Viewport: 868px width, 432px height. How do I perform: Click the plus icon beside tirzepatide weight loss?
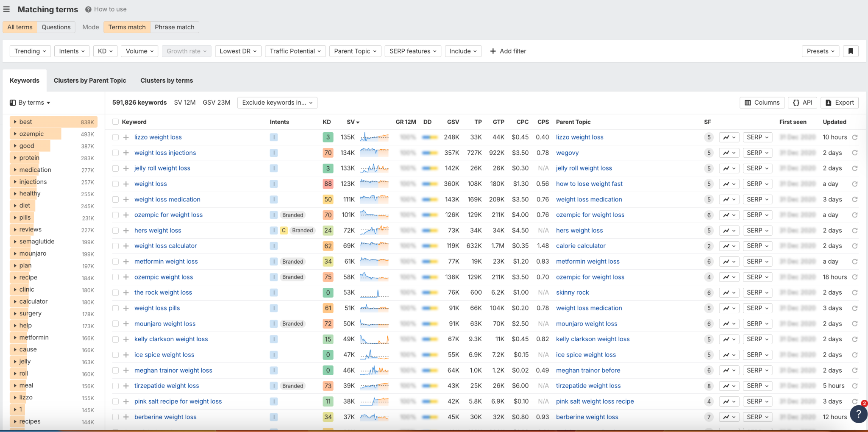click(x=125, y=386)
